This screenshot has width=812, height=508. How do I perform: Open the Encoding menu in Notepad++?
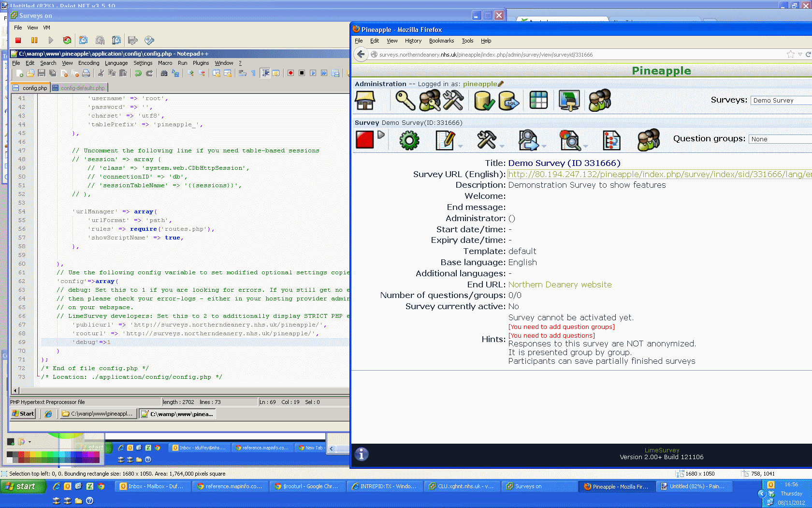coord(88,63)
